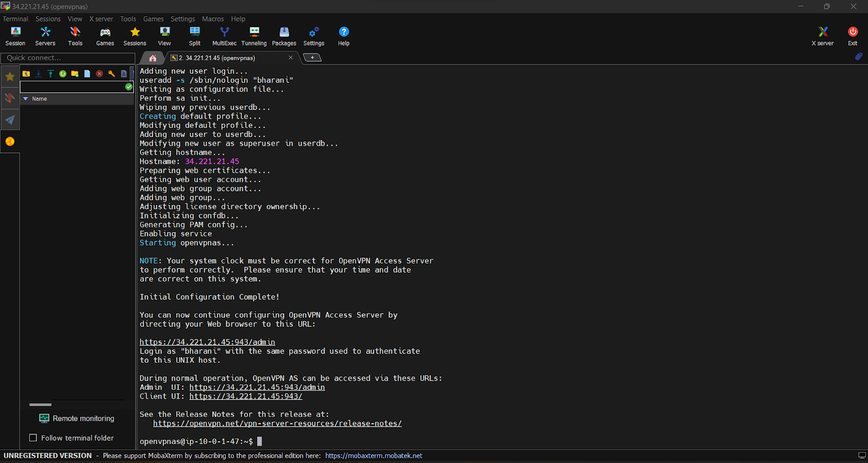Open the Sessions star sidebar tab
The image size is (868, 463).
[x=10, y=76]
